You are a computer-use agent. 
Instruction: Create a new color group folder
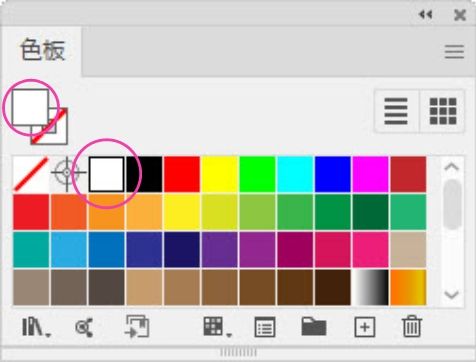(313, 326)
